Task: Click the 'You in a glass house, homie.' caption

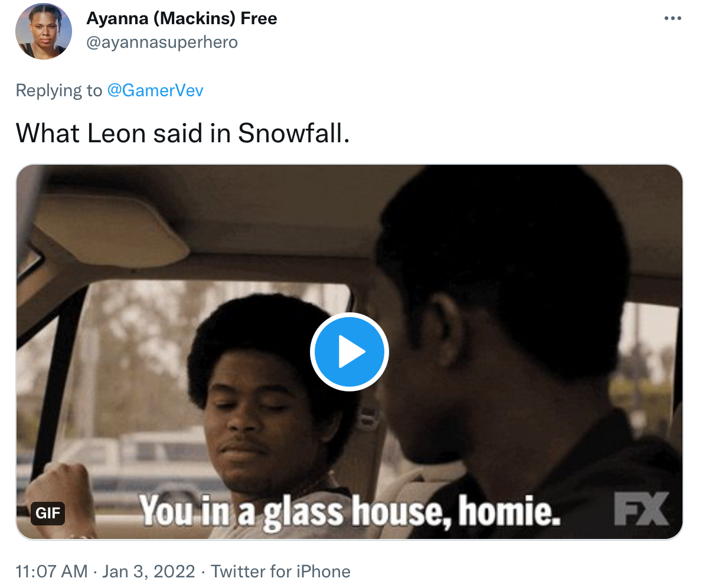Action: [x=349, y=511]
